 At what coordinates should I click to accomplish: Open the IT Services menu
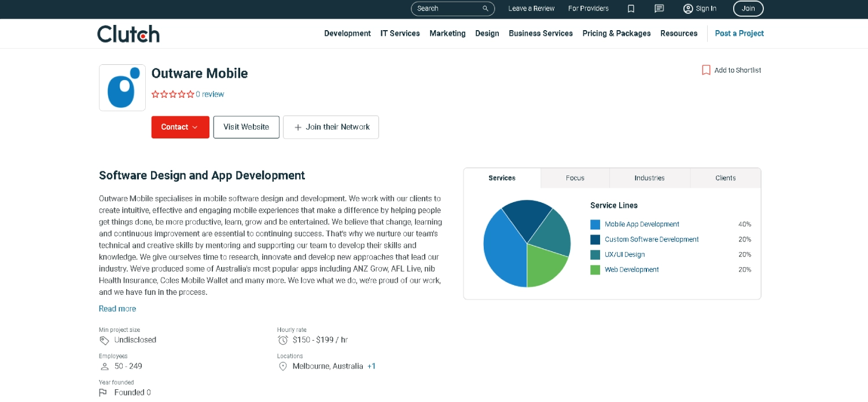pyautogui.click(x=400, y=34)
